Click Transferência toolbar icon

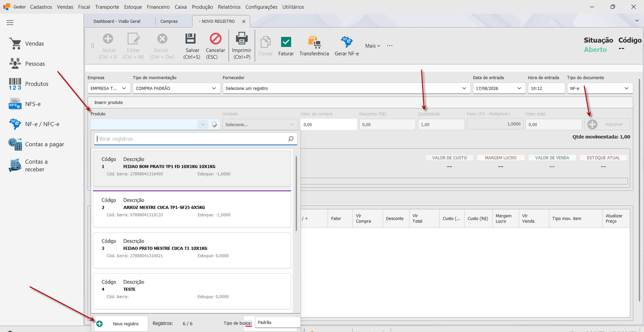[x=314, y=42]
